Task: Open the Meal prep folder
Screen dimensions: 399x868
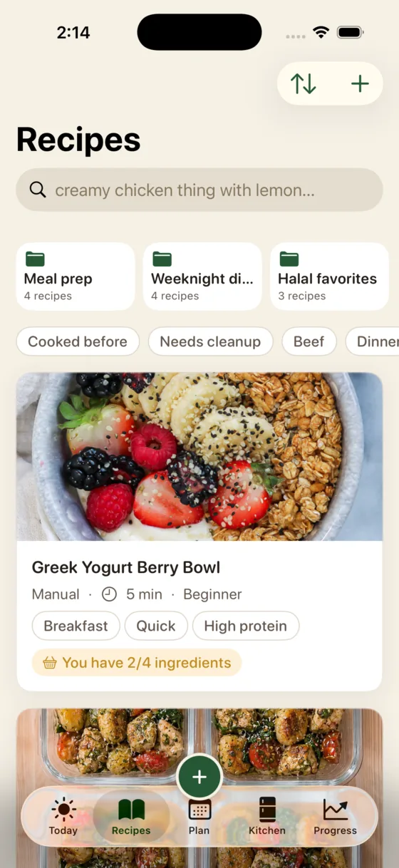Action: [x=76, y=277]
